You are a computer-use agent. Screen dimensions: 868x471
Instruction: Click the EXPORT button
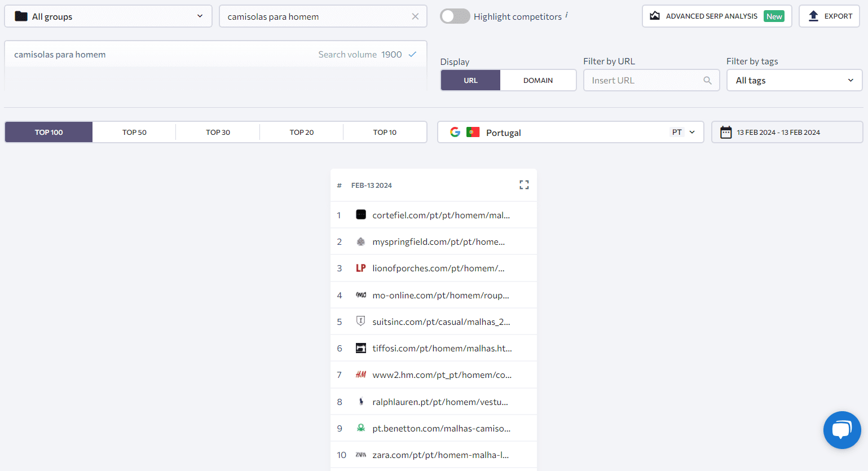(x=829, y=16)
